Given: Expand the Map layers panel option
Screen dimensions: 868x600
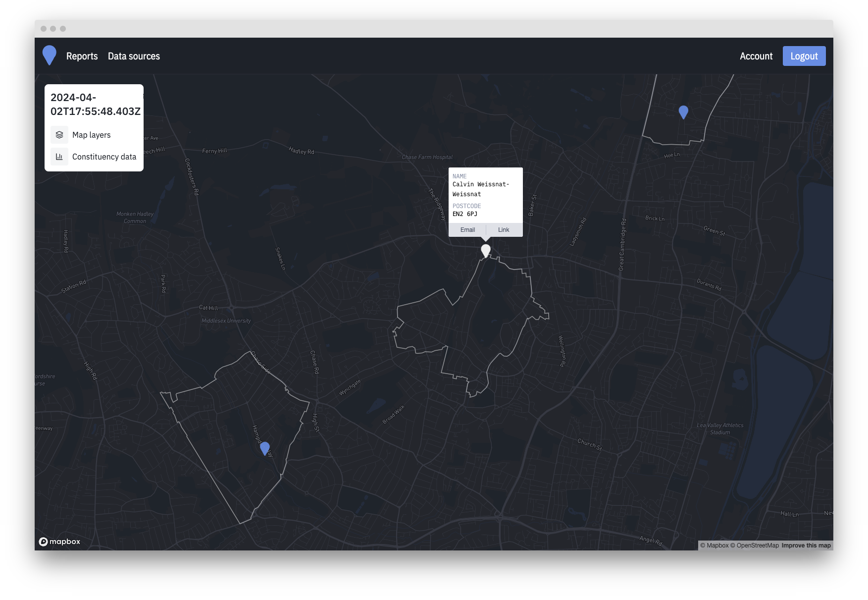Looking at the screenshot, I should [92, 135].
